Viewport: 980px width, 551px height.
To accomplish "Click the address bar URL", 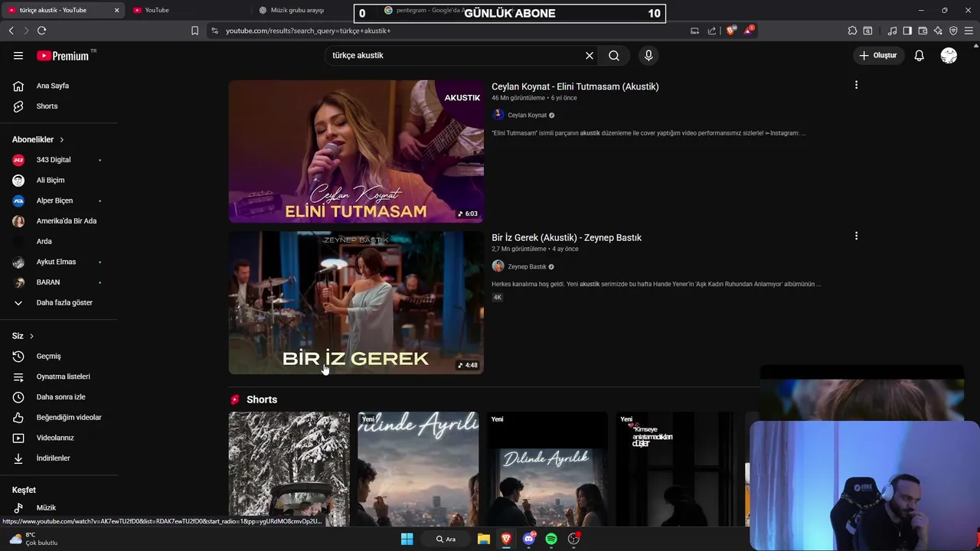I will [x=309, y=31].
